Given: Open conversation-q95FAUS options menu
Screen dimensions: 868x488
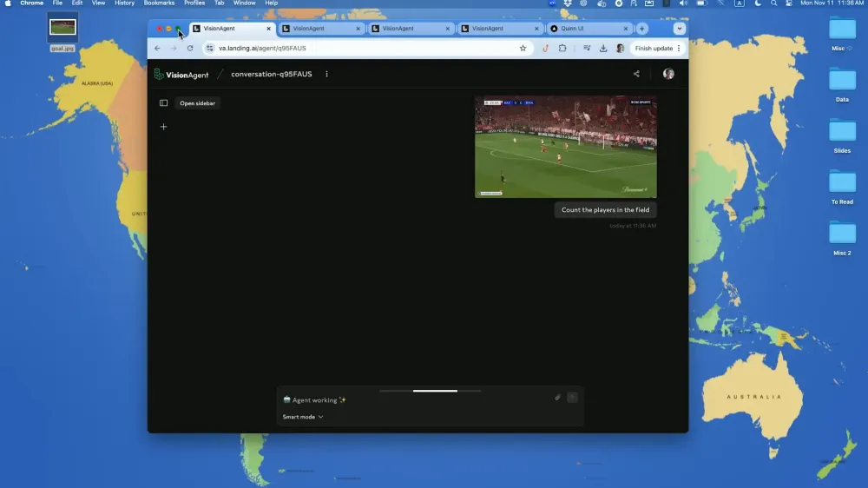Looking at the screenshot, I should tap(326, 74).
